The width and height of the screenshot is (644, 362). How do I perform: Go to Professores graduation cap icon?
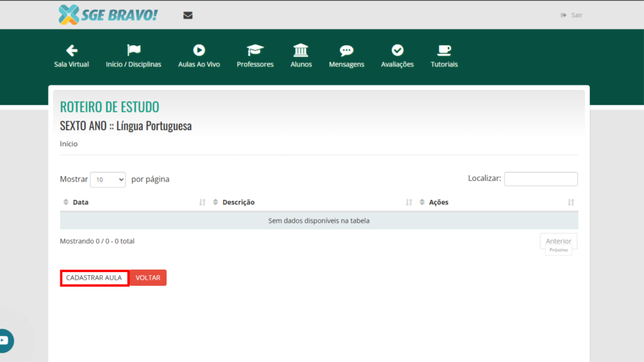(x=255, y=50)
